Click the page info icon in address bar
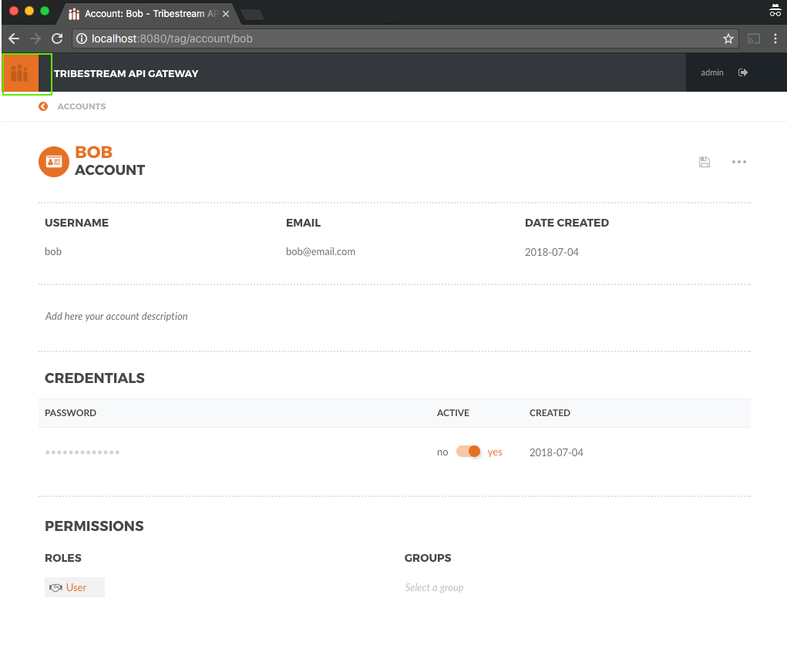The height and width of the screenshot is (672, 787). 82,38
